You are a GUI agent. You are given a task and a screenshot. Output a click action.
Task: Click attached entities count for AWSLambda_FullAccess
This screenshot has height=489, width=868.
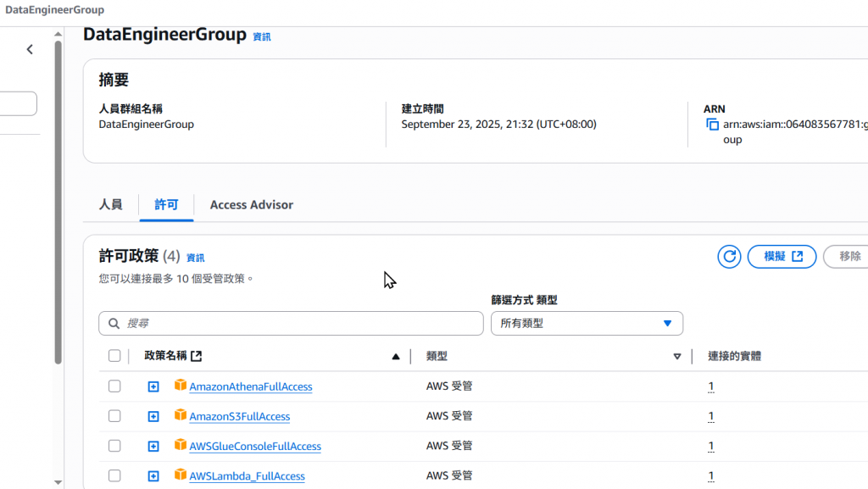click(711, 476)
